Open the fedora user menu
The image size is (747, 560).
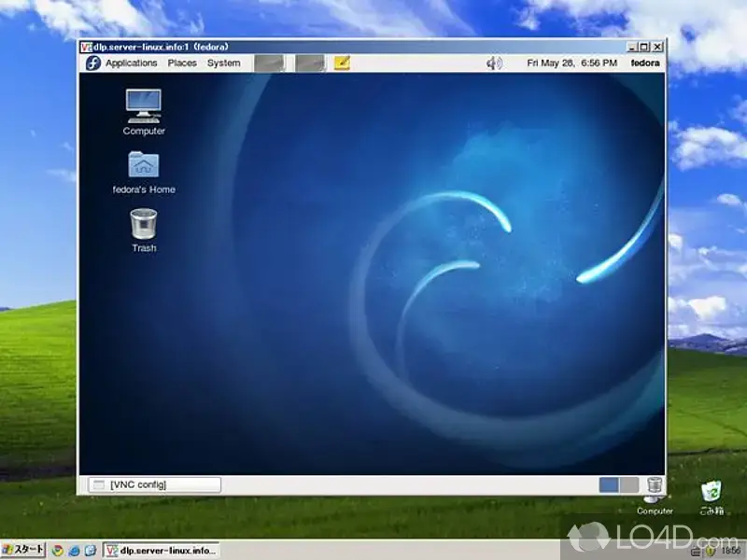click(645, 63)
